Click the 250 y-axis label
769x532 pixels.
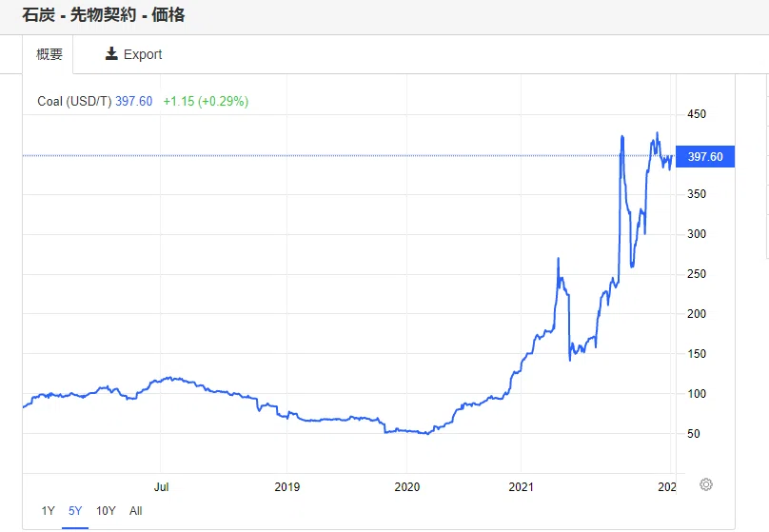[x=697, y=274]
